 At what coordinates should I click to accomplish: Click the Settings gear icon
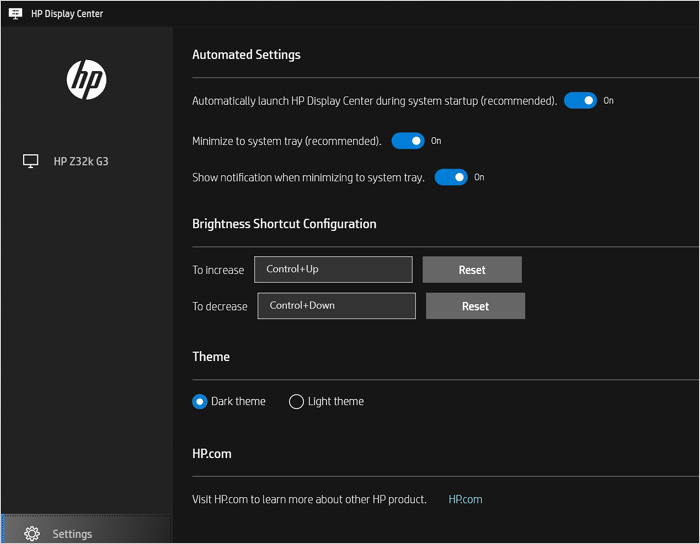(x=32, y=533)
